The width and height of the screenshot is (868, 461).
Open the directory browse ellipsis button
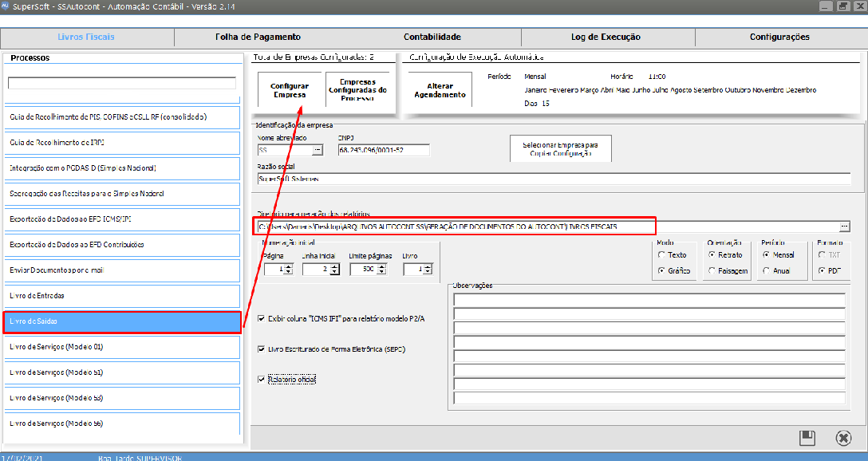(844, 227)
